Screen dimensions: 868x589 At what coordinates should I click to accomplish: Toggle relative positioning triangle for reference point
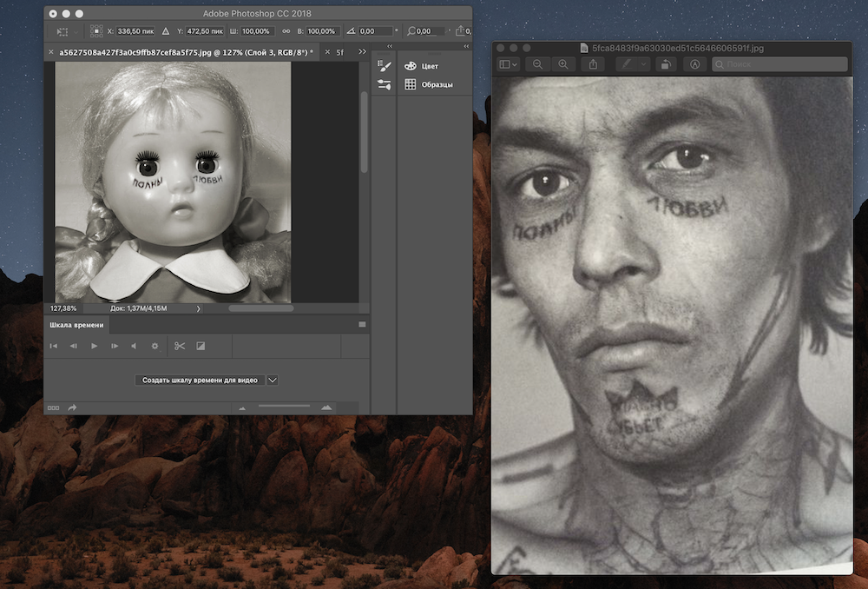[x=165, y=31]
